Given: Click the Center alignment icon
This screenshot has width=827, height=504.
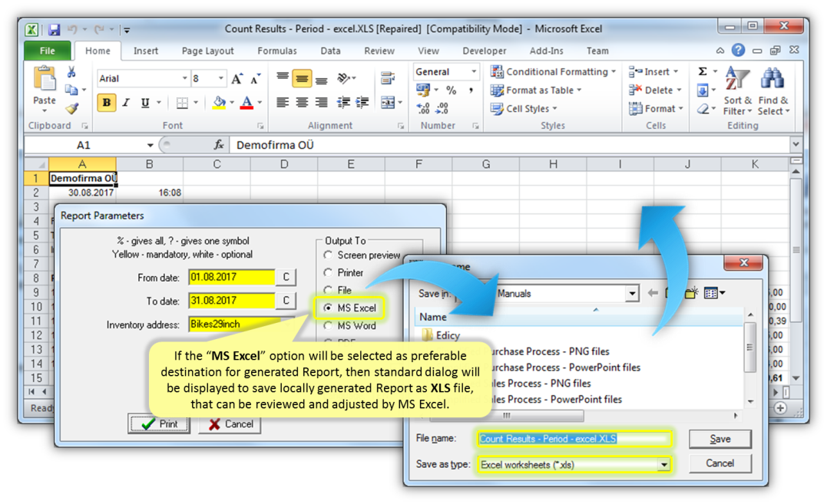Looking at the screenshot, I should pyautogui.click(x=302, y=102).
